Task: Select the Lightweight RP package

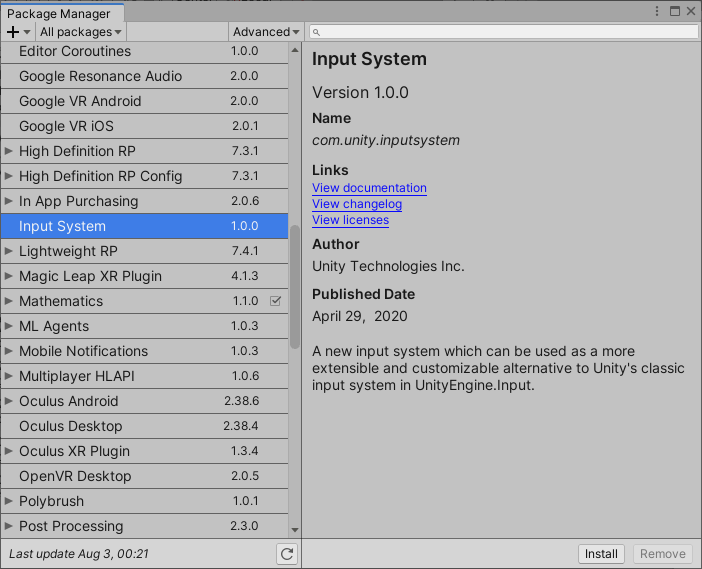Action: click(x=145, y=251)
